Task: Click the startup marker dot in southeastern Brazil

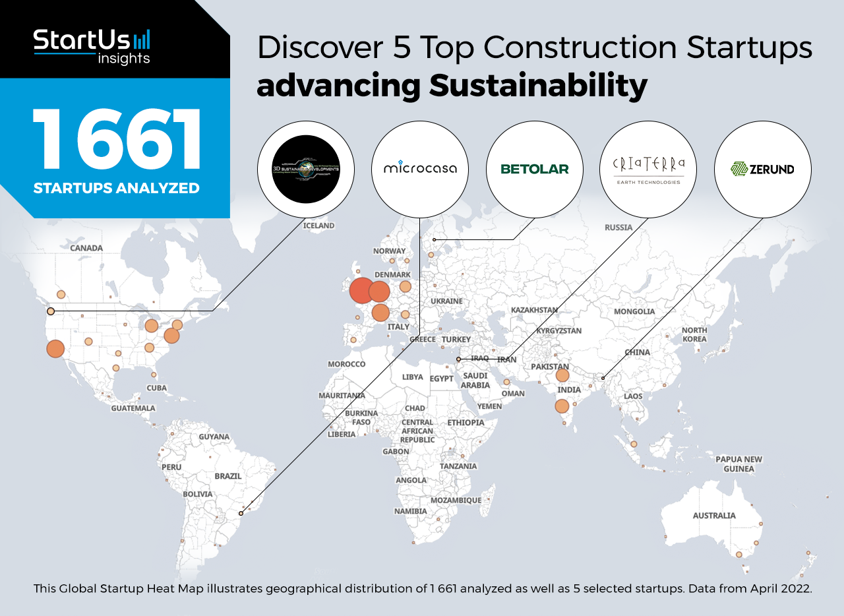Action: tap(241, 513)
